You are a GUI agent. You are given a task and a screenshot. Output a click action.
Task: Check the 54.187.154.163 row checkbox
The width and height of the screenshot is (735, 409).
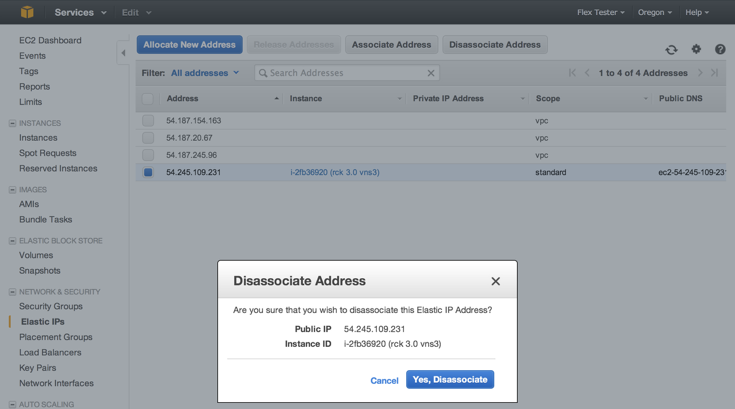pyautogui.click(x=148, y=120)
